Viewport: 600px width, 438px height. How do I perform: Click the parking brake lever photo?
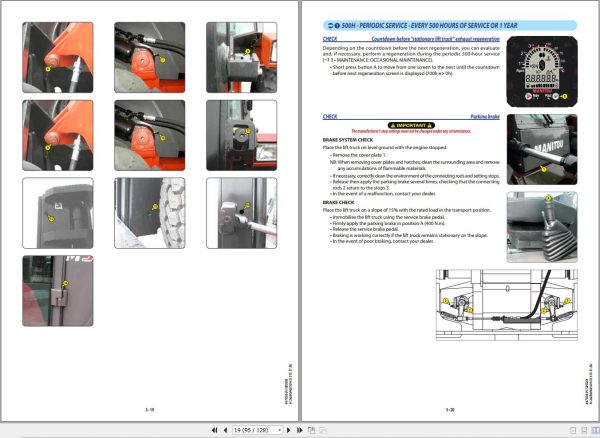point(542,227)
